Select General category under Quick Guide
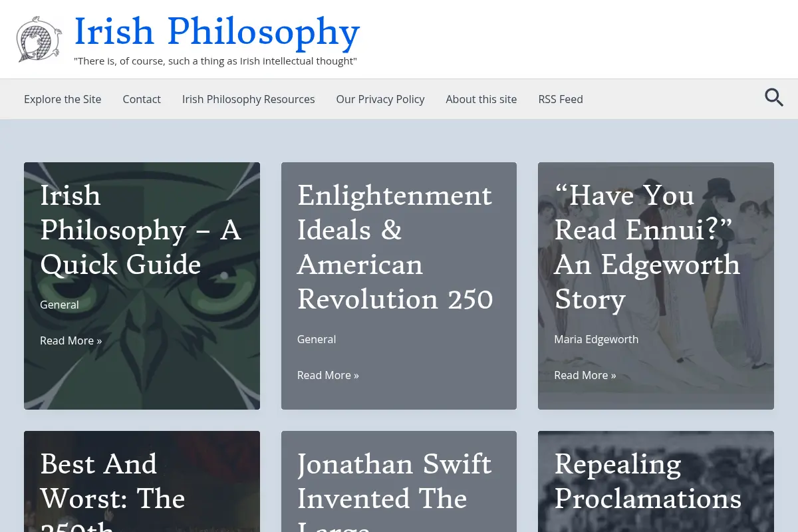Screen dimensions: 798x532 (x=59, y=305)
